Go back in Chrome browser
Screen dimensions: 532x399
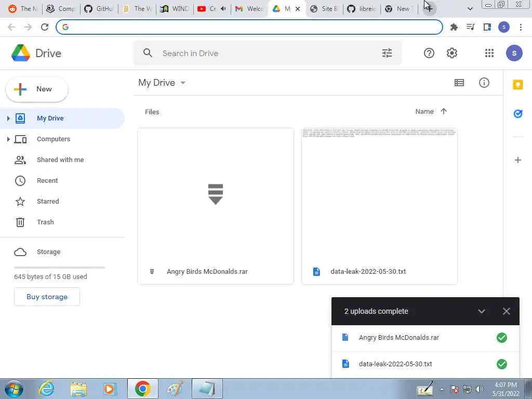point(11,27)
